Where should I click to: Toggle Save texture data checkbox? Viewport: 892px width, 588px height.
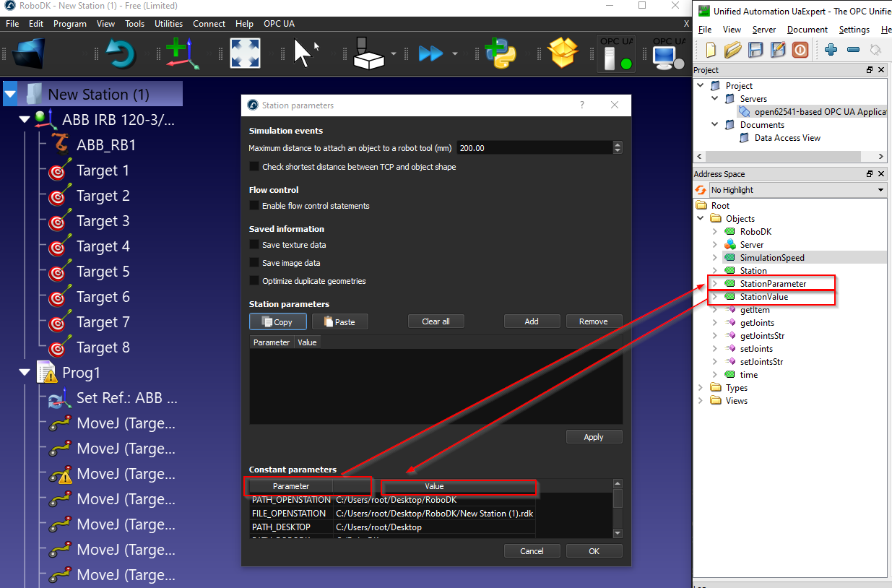(x=254, y=245)
